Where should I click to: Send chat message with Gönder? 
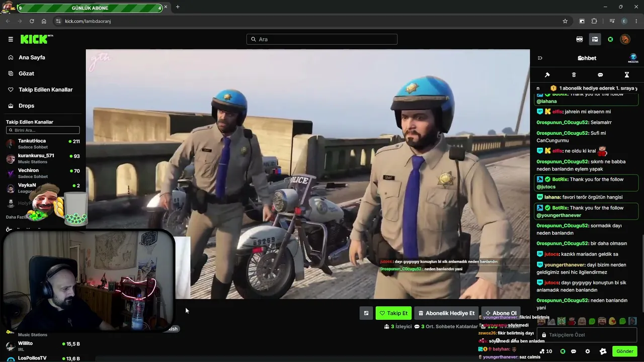625,351
